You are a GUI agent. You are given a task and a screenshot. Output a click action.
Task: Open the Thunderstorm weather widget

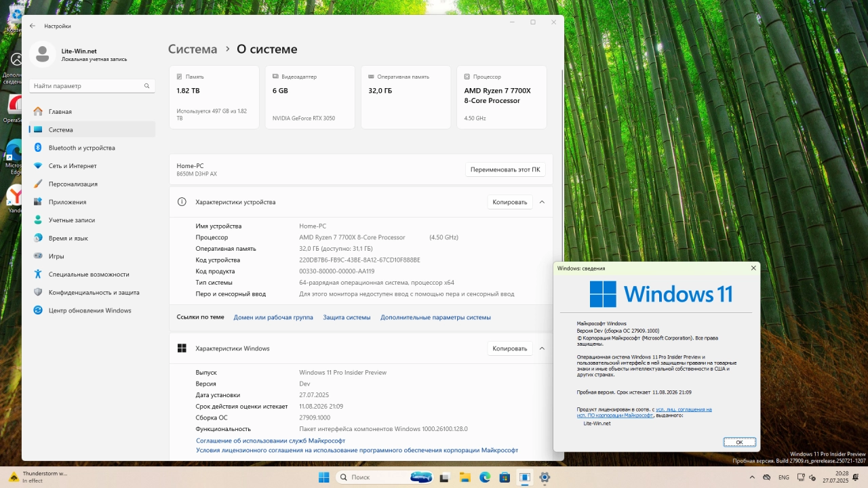[39, 477]
